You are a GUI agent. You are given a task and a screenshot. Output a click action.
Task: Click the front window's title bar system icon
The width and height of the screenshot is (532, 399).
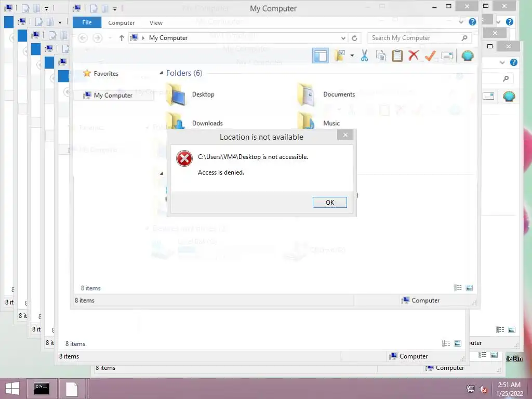pyautogui.click(x=77, y=8)
